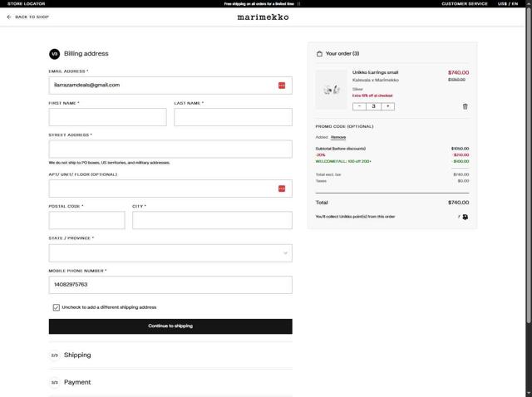This screenshot has width=532, height=397.
Task: Click the Postal code input field
Action: tap(86, 220)
